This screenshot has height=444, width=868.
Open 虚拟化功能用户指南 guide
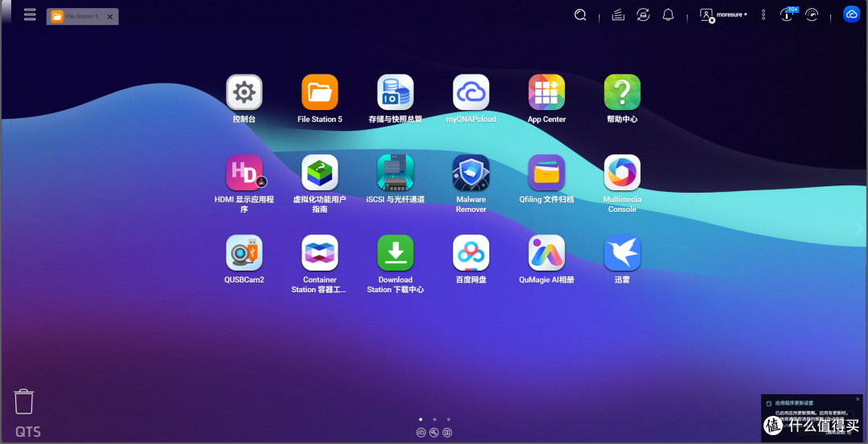[x=320, y=173]
